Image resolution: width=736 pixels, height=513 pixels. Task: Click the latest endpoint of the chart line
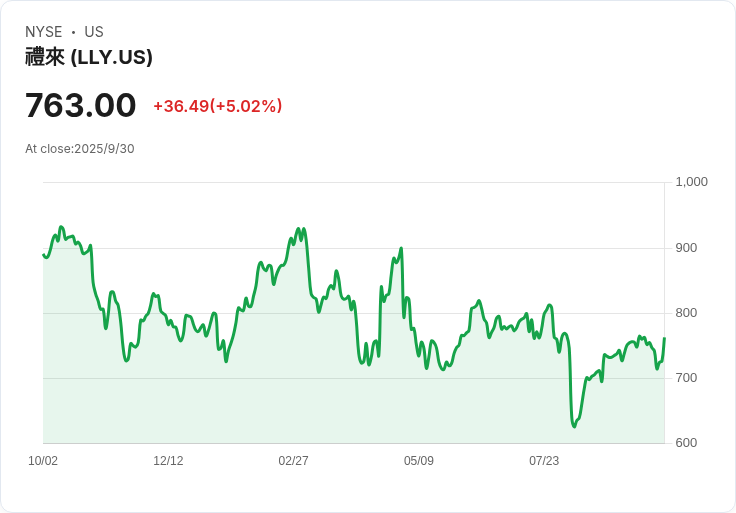click(x=664, y=339)
